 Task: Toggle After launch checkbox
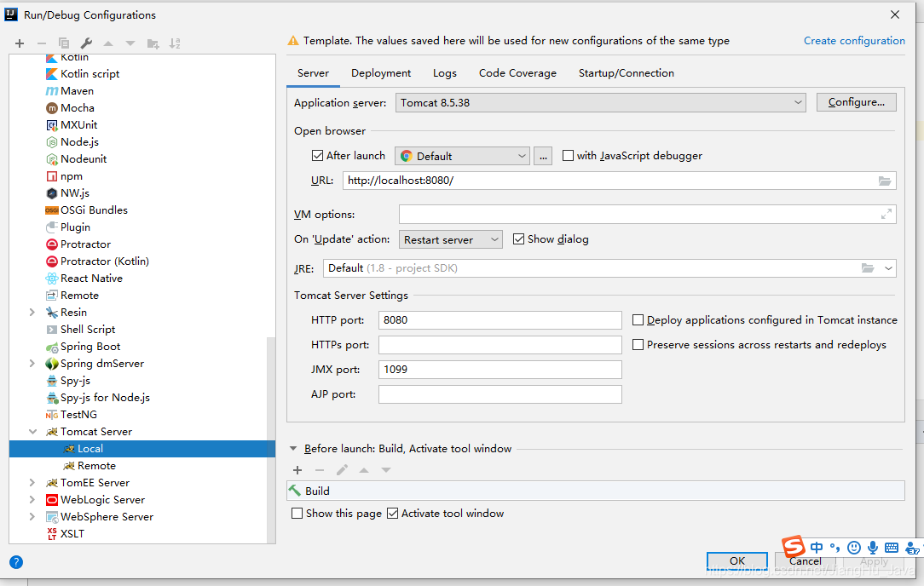pyautogui.click(x=318, y=156)
